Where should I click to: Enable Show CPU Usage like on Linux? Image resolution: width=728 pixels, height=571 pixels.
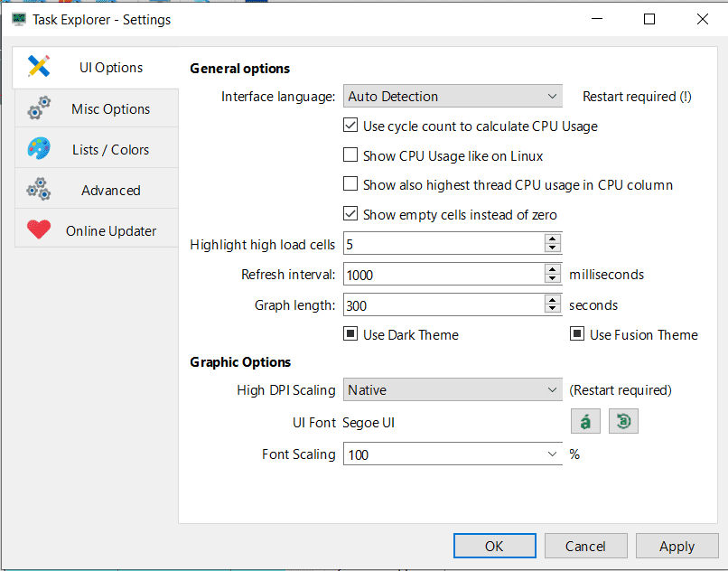point(351,155)
